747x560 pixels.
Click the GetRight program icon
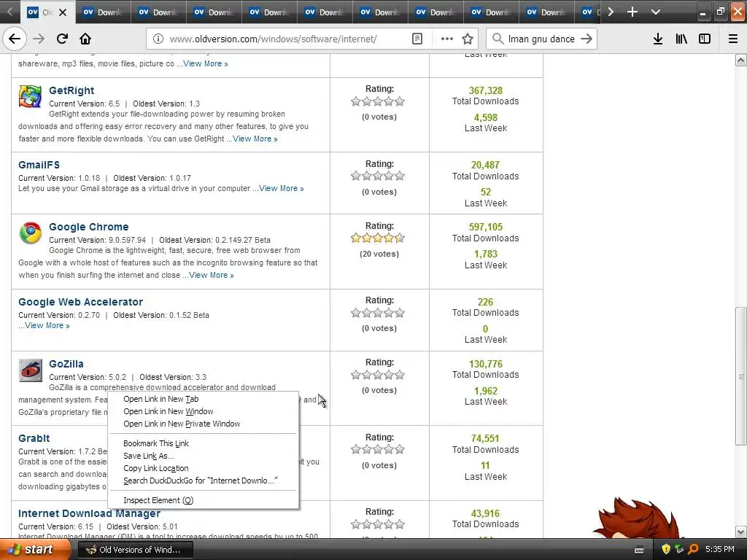(30, 96)
